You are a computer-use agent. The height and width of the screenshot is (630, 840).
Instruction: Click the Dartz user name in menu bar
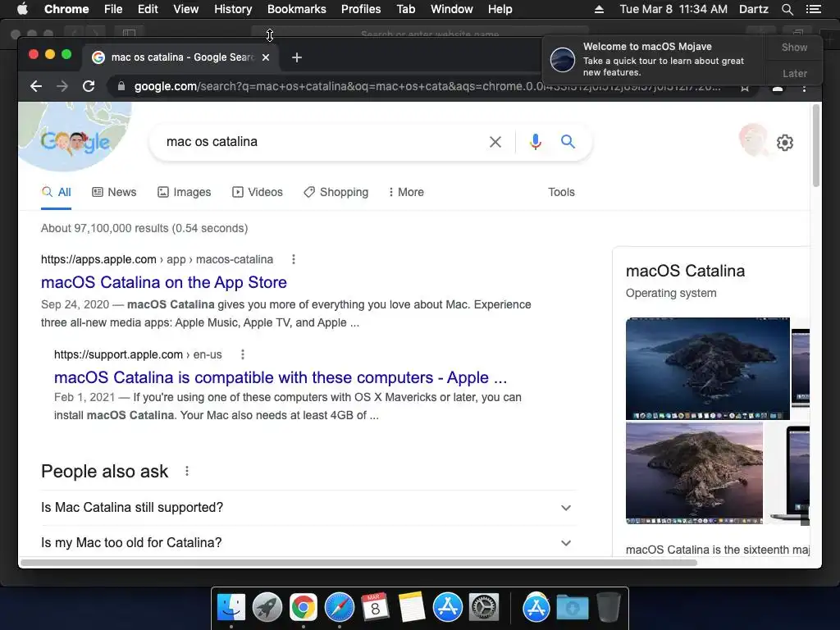click(753, 9)
